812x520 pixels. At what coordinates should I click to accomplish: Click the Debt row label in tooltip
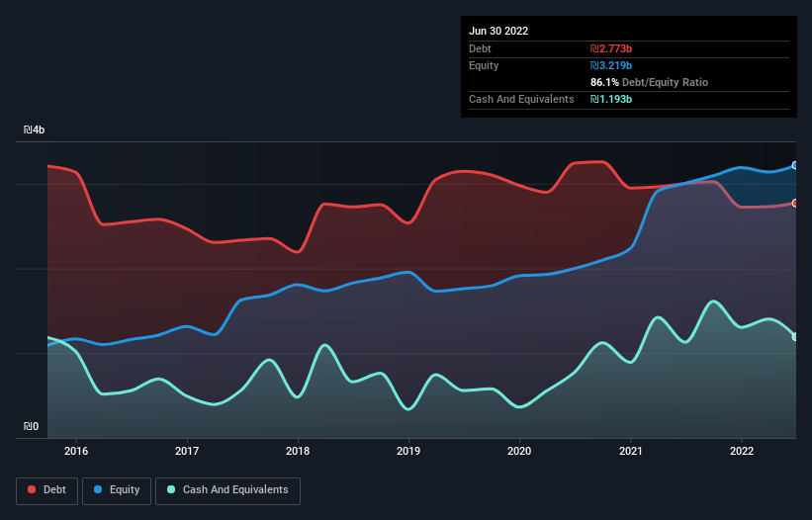480,48
